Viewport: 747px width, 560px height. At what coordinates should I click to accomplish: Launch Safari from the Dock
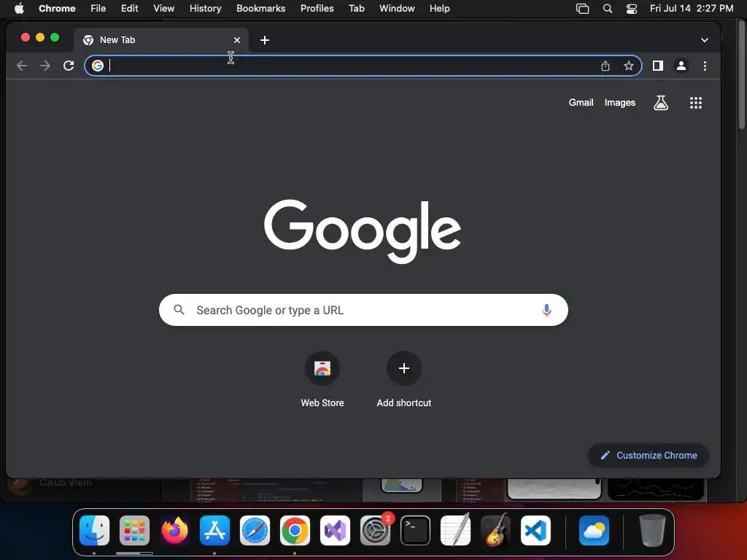click(255, 531)
